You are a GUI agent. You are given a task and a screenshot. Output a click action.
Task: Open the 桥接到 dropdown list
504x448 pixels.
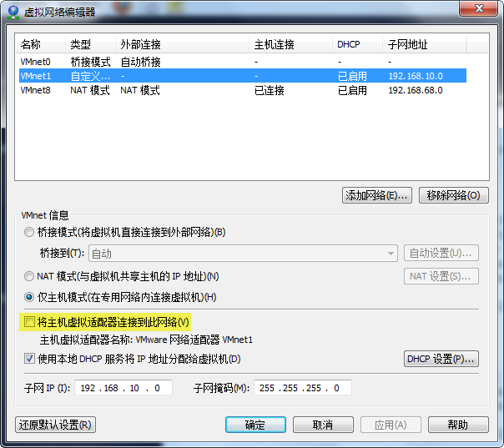click(243, 254)
